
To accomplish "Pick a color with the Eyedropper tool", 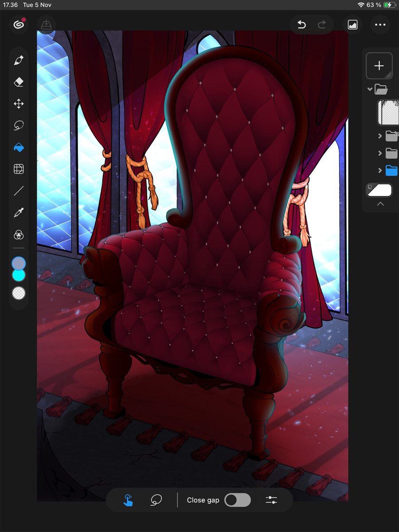I will [x=18, y=213].
